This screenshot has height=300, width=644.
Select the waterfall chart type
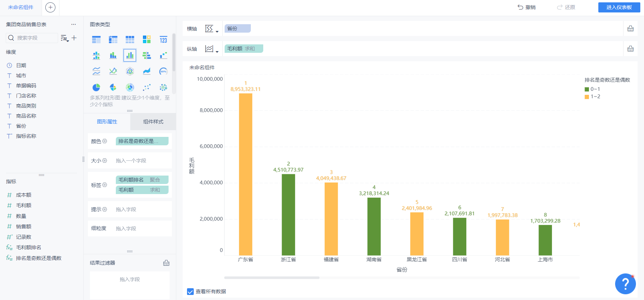point(164,55)
